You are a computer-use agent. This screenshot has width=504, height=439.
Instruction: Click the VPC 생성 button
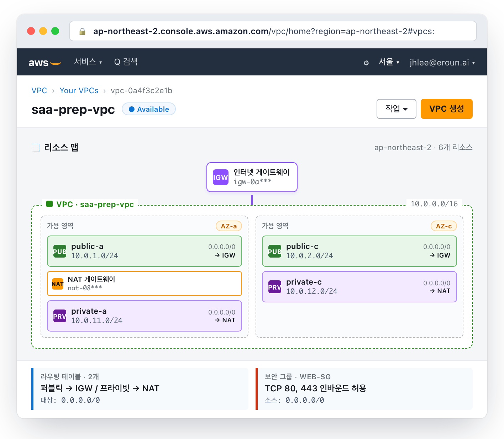point(447,109)
